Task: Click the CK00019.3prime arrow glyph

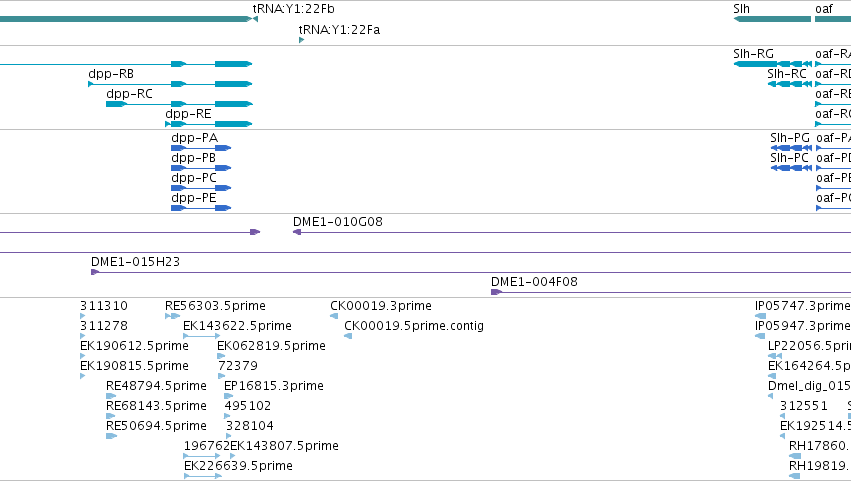Action: [334, 317]
